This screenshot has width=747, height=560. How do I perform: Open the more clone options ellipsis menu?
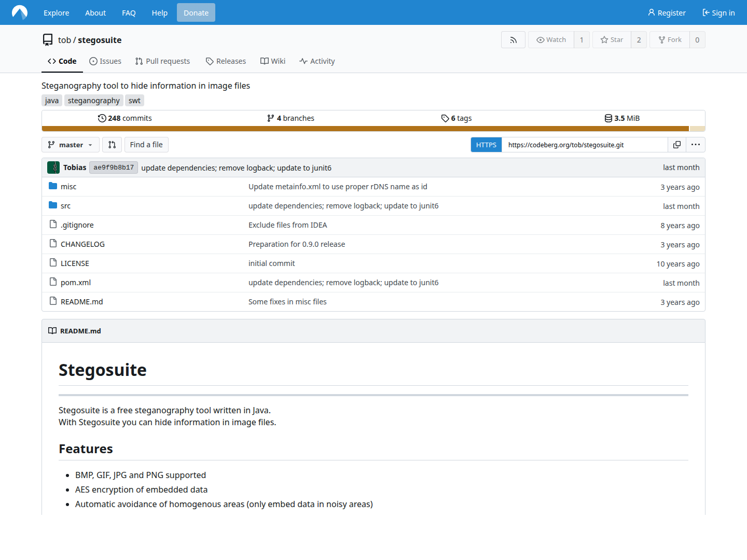(696, 145)
